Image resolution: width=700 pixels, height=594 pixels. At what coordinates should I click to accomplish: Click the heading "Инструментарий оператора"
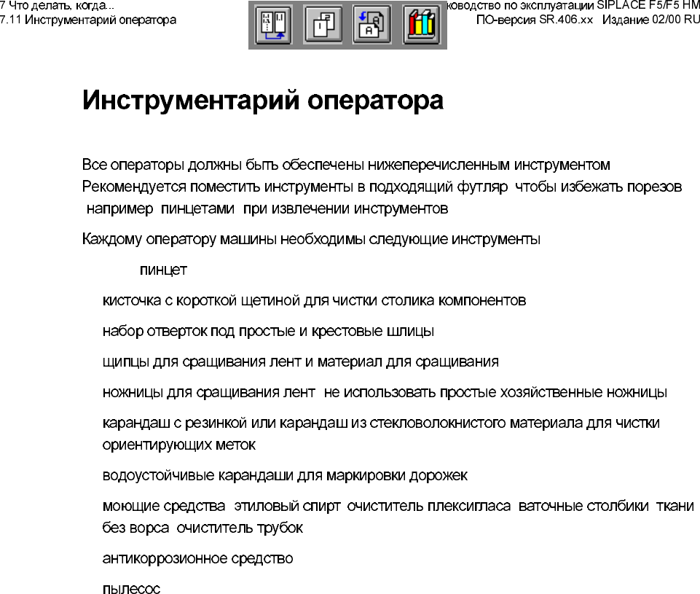(262, 100)
